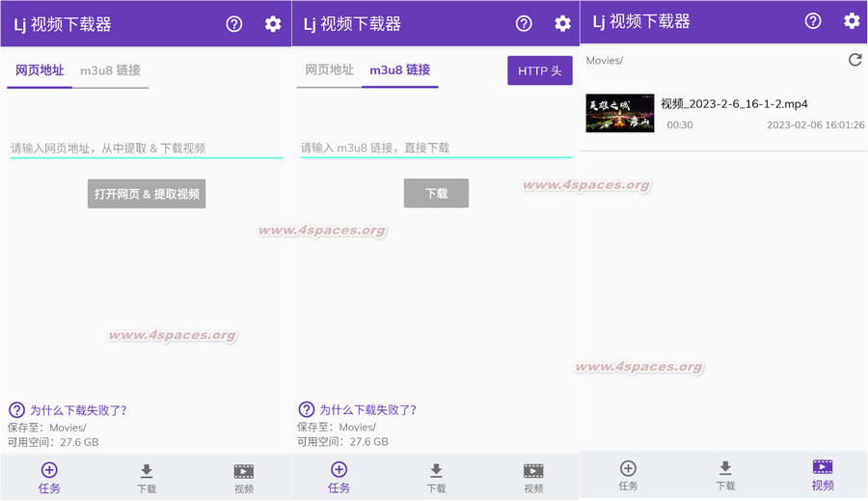Screen dimensions: 868x501
Task: Open 为什么下载失败了 link on the m3u8 screen
Action: pos(367,409)
